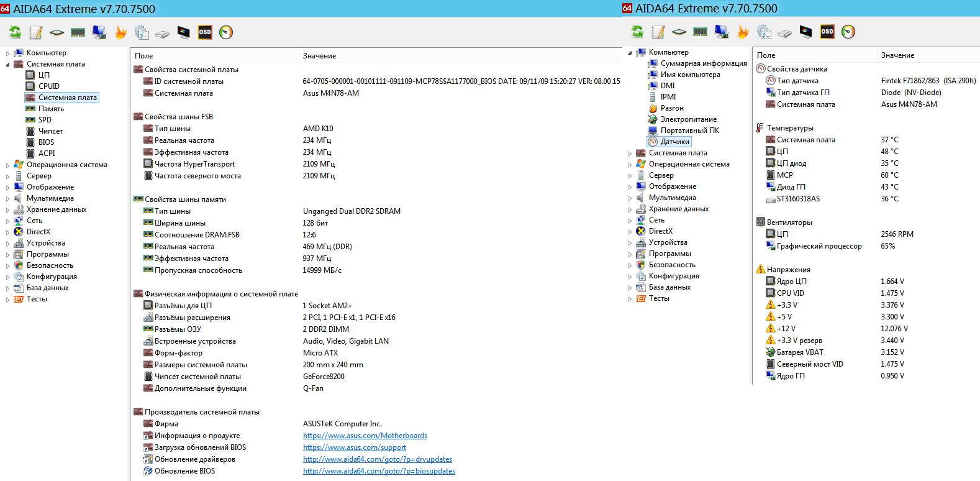Viewport: 980px width, 481px height.
Task: Click computer monitor toolbar icon in right window
Action: click(722, 32)
